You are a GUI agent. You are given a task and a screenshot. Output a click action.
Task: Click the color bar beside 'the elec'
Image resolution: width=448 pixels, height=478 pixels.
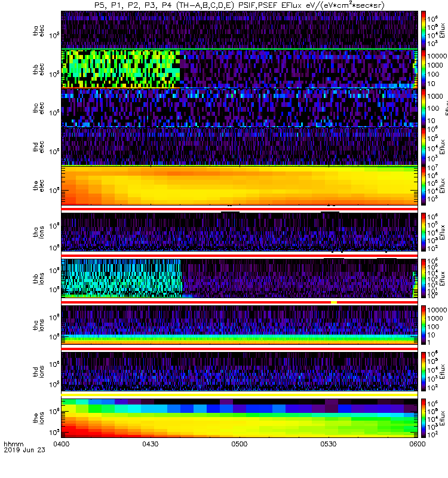pyautogui.click(x=424, y=185)
